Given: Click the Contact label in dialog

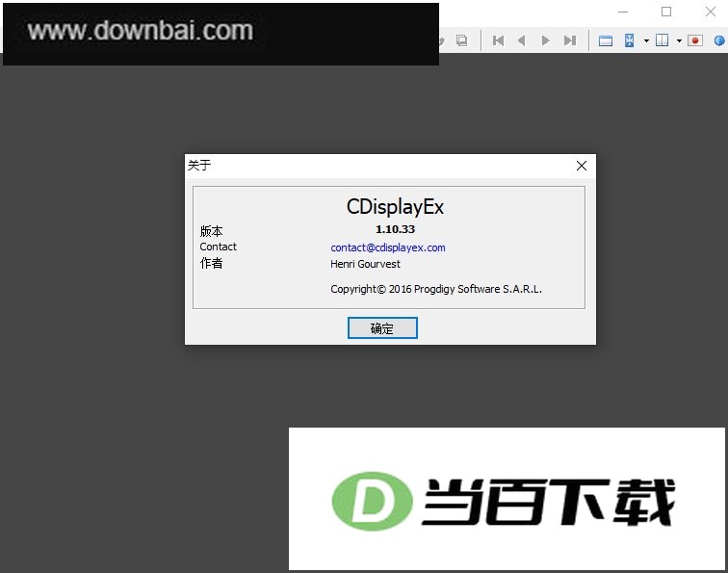Looking at the screenshot, I should point(218,247).
